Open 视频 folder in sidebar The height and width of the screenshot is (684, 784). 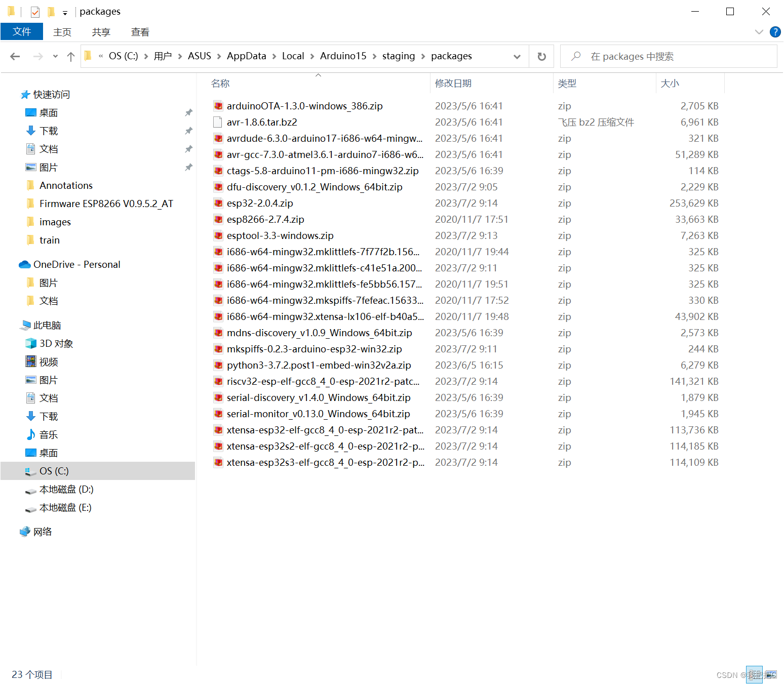click(x=49, y=361)
